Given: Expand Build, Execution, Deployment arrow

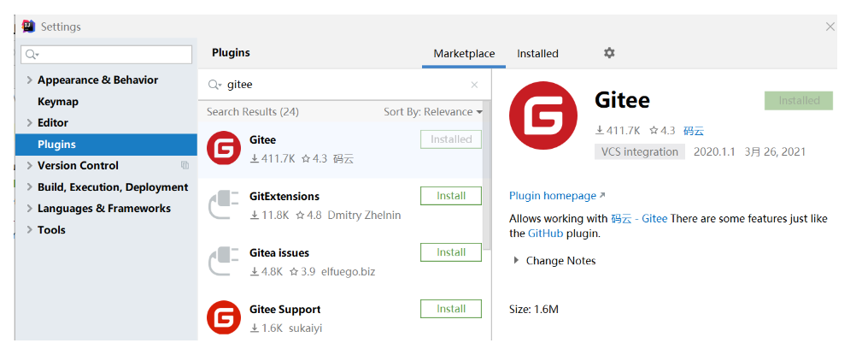Looking at the screenshot, I should coord(29,187).
